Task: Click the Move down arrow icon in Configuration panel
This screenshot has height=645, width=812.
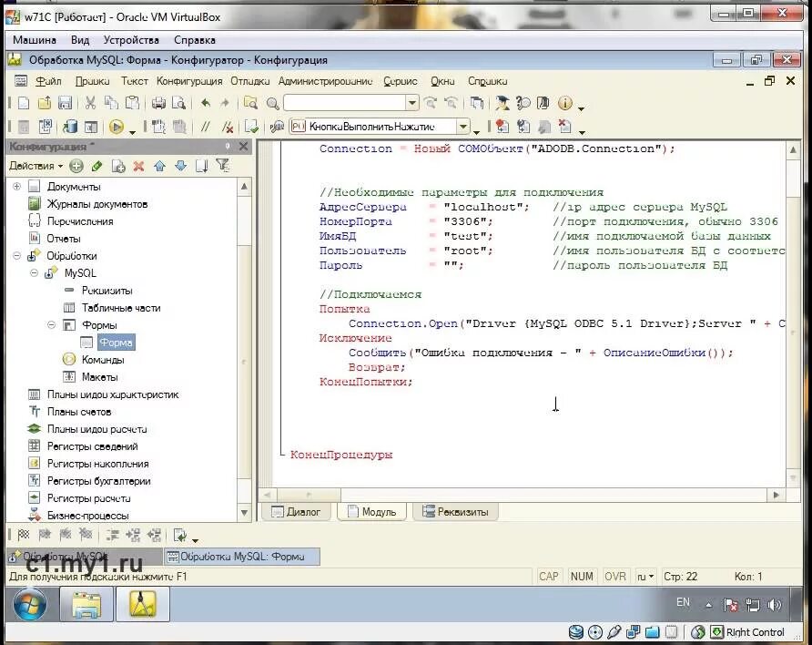Action: coord(180,166)
